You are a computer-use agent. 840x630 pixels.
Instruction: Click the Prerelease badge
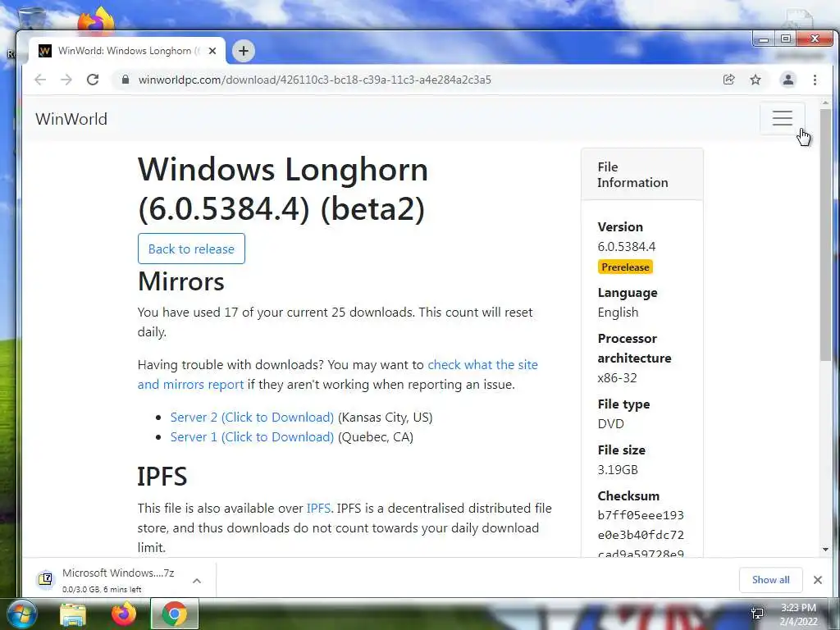[x=625, y=267]
